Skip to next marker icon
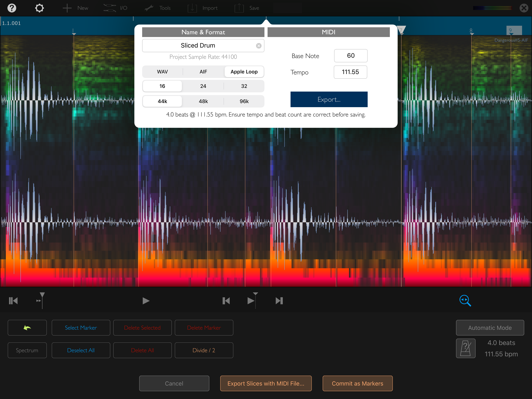Viewport: 532px width, 399px height. [x=279, y=301]
